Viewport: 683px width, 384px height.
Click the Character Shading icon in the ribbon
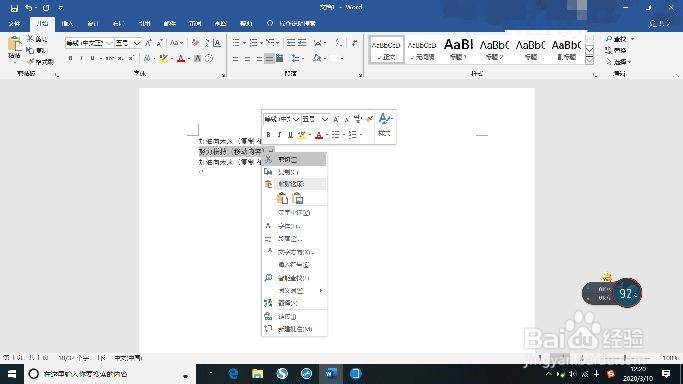tap(197, 58)
